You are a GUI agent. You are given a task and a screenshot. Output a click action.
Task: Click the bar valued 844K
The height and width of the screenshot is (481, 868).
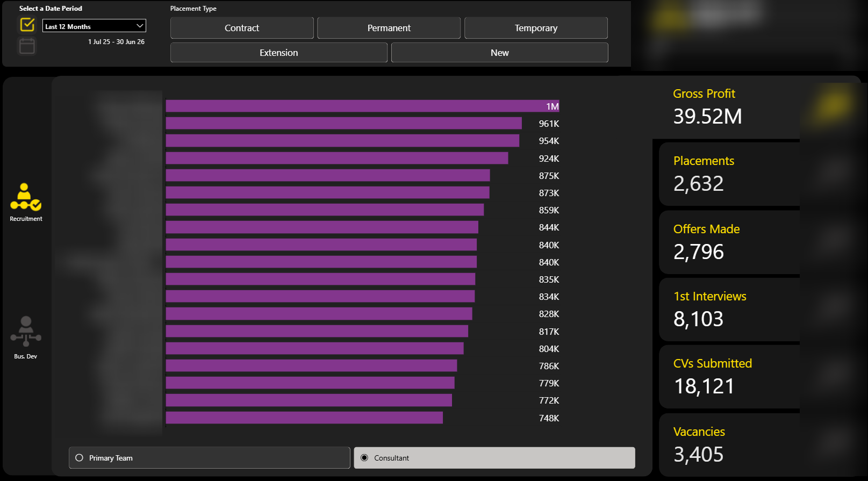322,227
